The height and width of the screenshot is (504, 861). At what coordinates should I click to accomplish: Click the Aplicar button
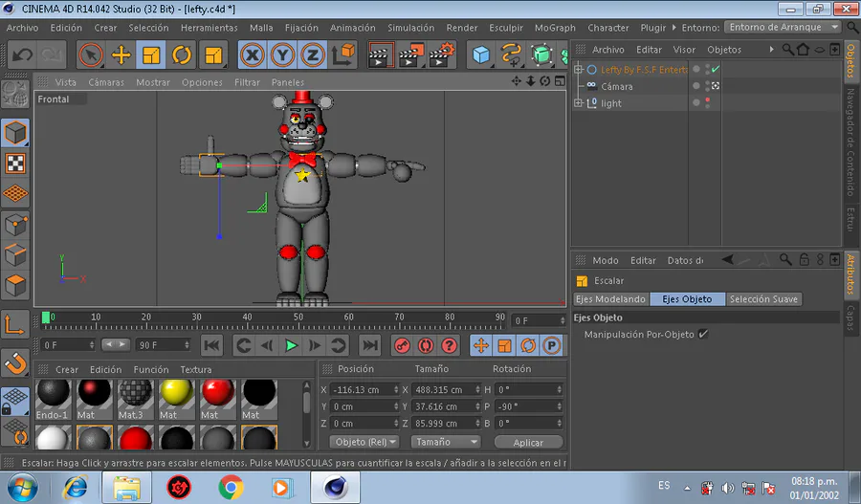[528, 442]
